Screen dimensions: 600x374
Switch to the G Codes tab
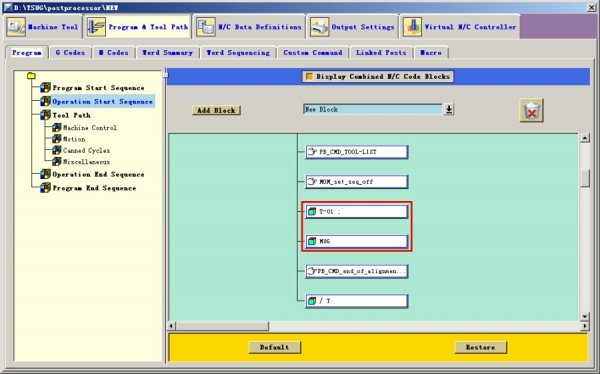(x=70, y=53)
